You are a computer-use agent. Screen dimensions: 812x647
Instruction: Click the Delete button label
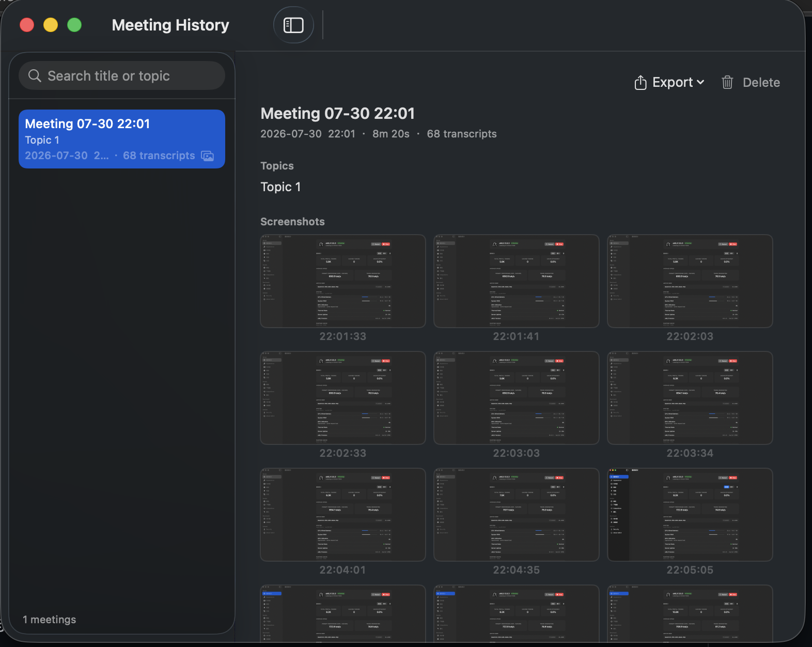761,83
